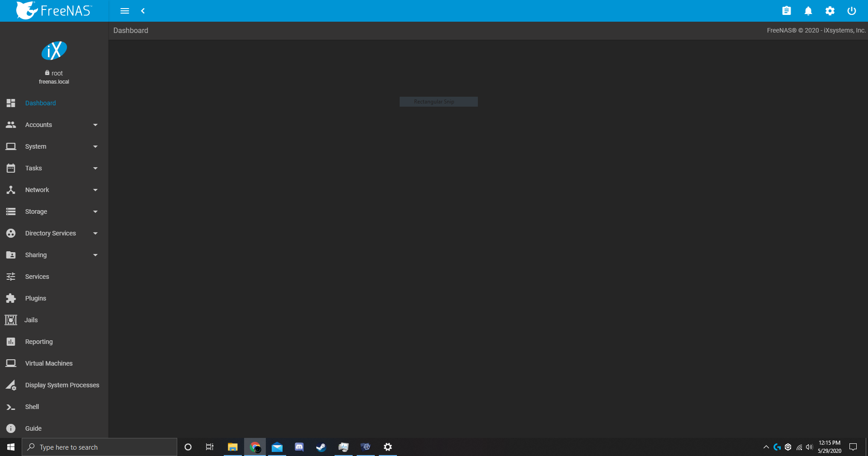Launch Shell from sidebar
The image size is (868, 456).
32,407
